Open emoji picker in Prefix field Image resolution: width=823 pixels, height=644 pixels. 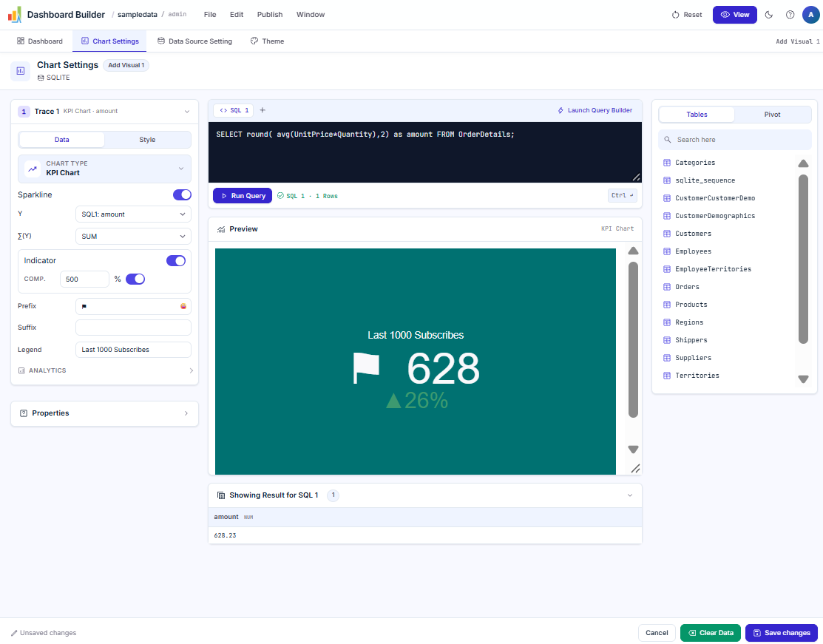183,306
